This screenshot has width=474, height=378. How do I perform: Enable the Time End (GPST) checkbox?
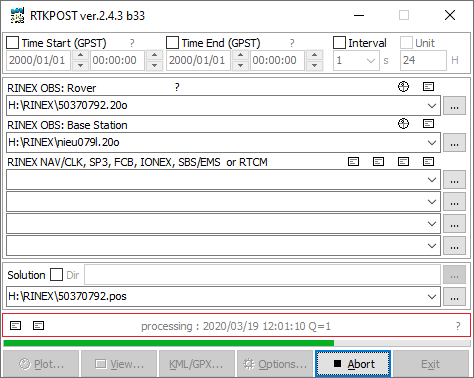(172, 43)
